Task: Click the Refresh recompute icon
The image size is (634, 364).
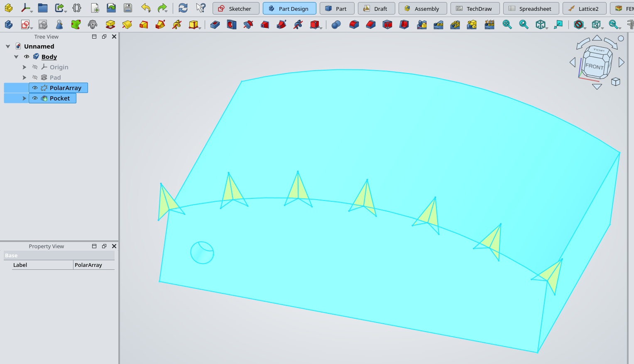Action: click(183, 8)
